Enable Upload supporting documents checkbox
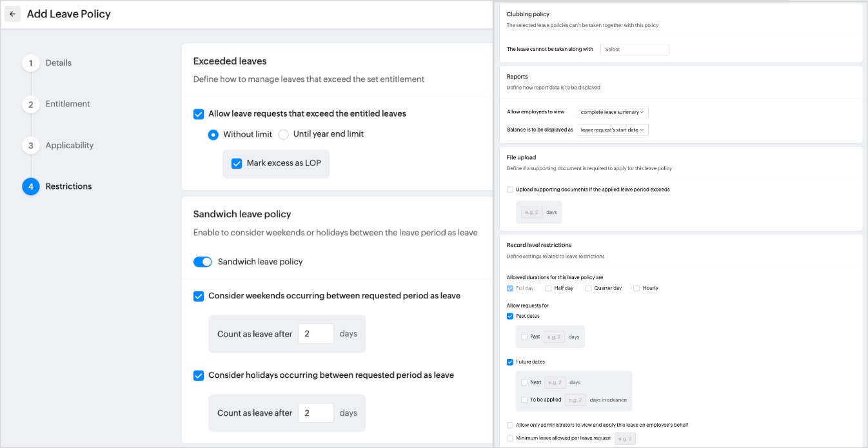This screenshot has height=448, width=868. click(510, 190)
